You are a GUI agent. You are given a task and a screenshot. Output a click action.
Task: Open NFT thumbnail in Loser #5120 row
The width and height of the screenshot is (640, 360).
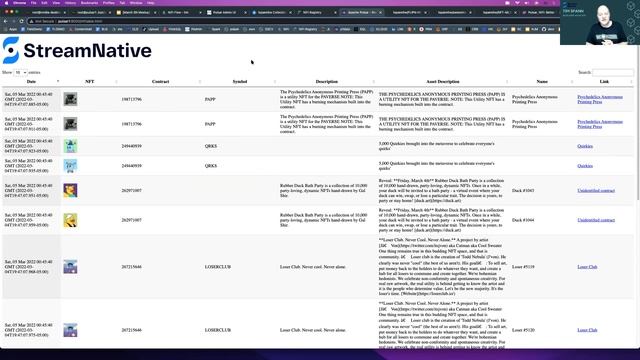(x=70, y=330)
